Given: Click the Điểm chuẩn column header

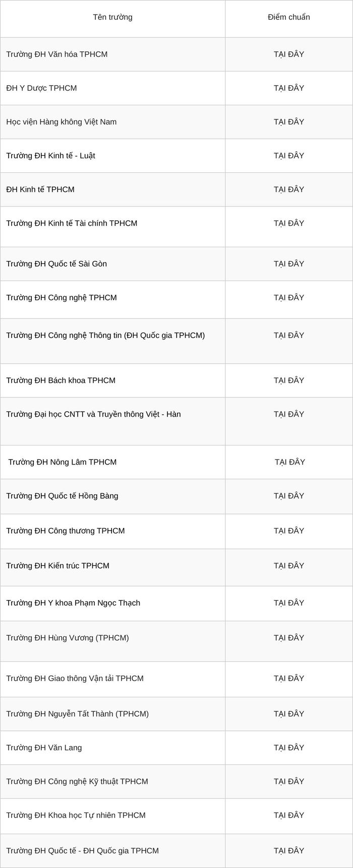Looking at the screenshot, I should click(289, 19).
